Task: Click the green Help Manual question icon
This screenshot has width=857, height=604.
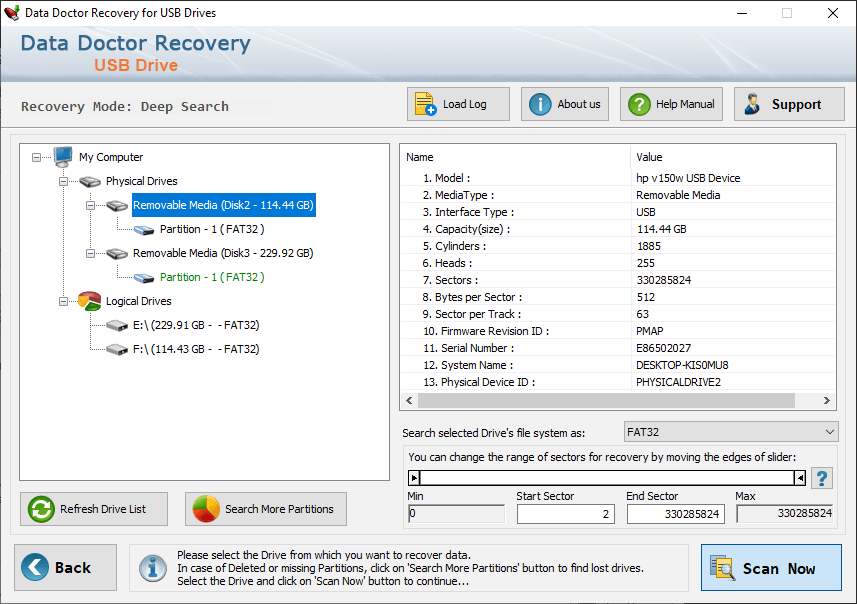Action: [x=639, y=104]
